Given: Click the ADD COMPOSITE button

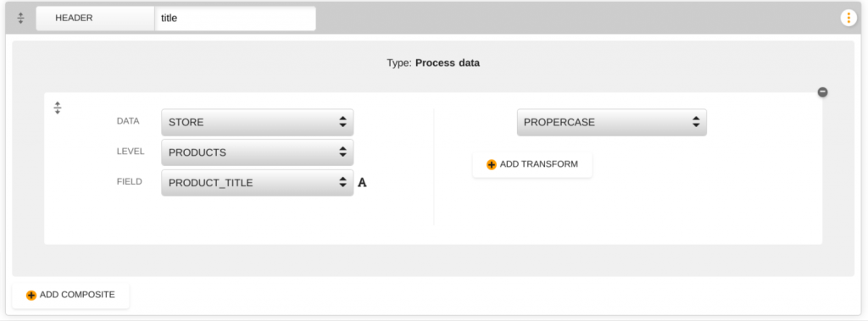Looking at the screenshot, I should point(71,296).
